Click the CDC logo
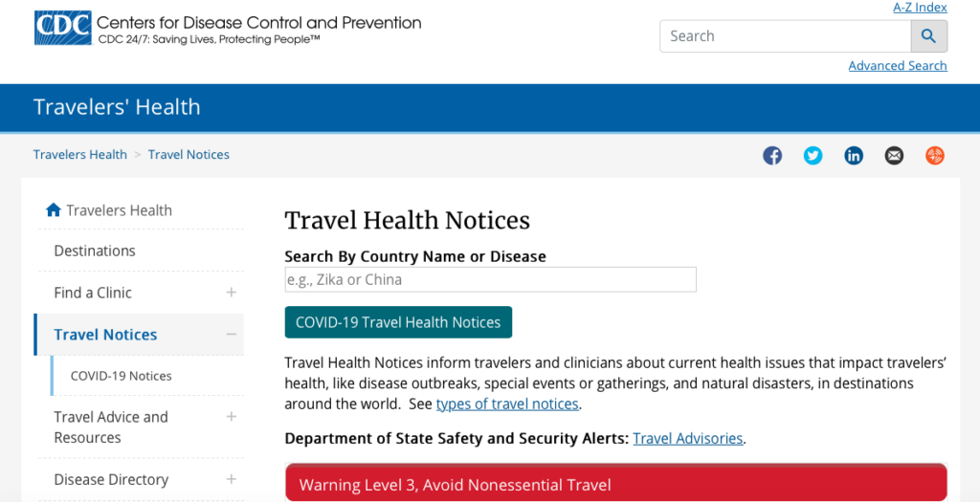Image resolution: width=980 pixels, height=502 pixels. click(62, 28)
